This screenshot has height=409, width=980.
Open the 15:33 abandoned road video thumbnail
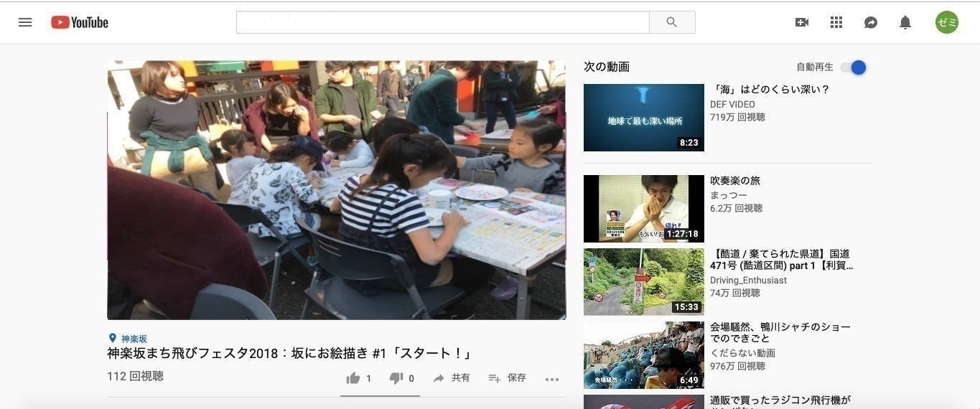click(643, 282)
